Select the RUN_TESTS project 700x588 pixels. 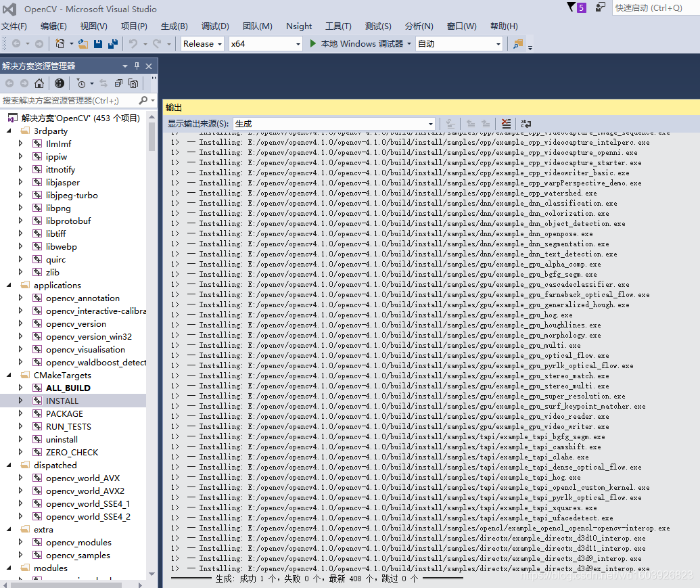click(68, 427)
